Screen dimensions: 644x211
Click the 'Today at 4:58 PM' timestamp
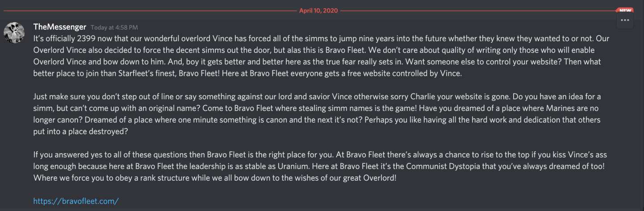coord(114,28)
